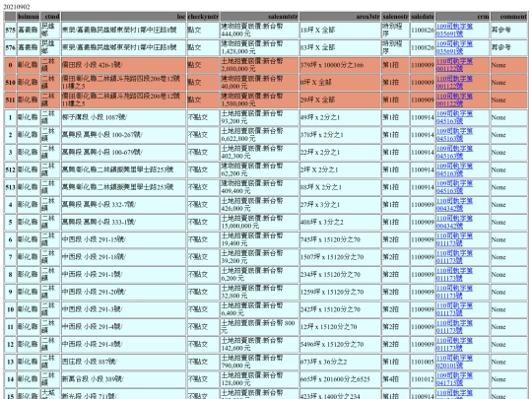This screenshot has width=532, height=399.
Task: Click the 萬興小段 100-267號 location cell
Action: pos(123,135)
